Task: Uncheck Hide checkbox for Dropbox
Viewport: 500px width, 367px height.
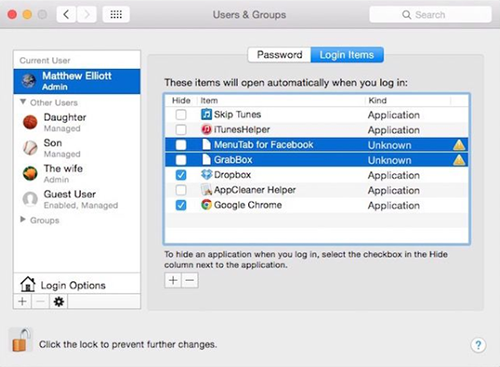Action: click(x=181, y=175)
